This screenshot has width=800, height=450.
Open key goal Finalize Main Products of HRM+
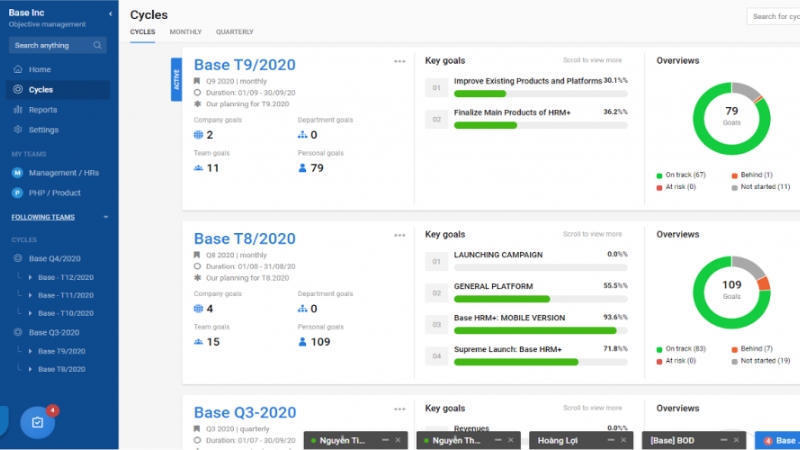512,113
